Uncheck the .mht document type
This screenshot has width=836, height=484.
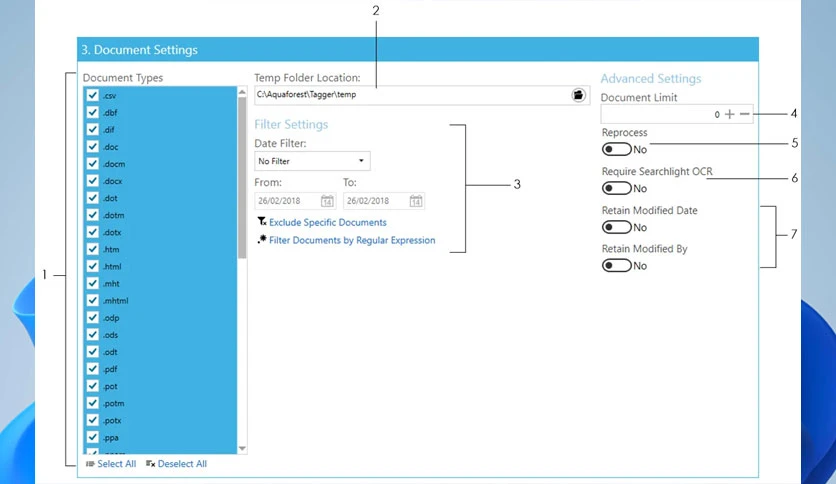point(93,283)
